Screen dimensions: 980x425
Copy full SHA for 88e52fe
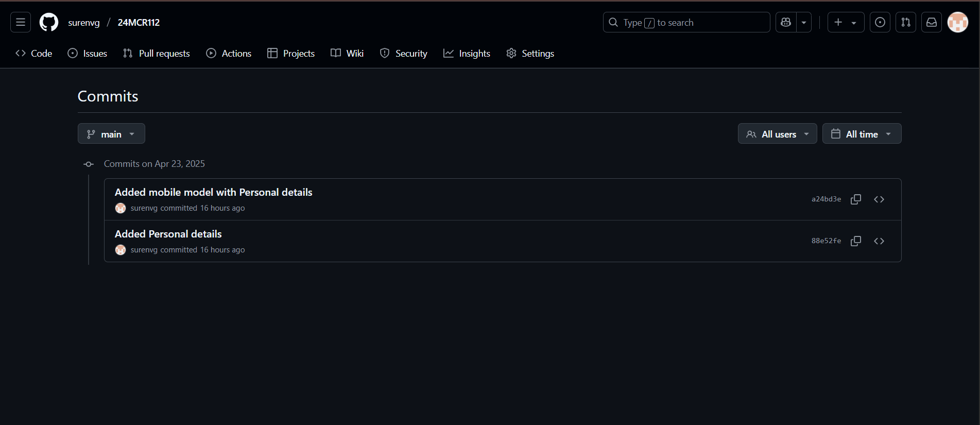pos(856,241)
